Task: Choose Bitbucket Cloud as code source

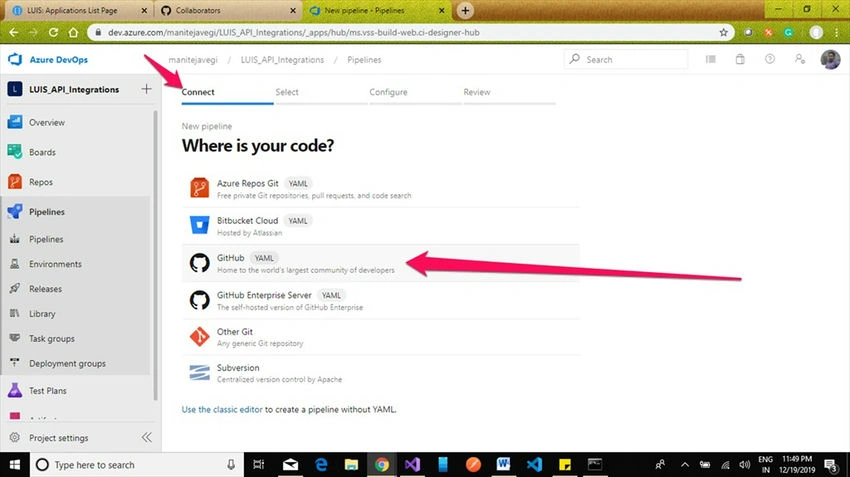Action: [381, 226]
